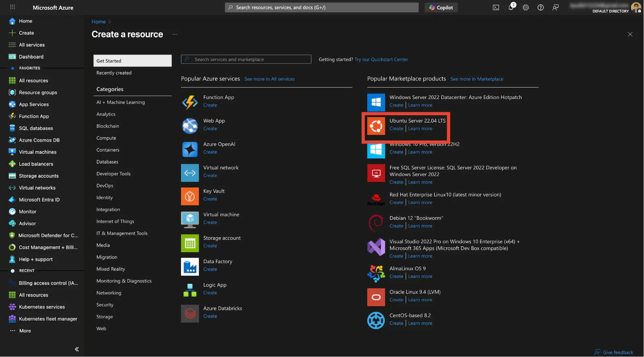
Task: Select the Networking category
Action: point(109,293)
